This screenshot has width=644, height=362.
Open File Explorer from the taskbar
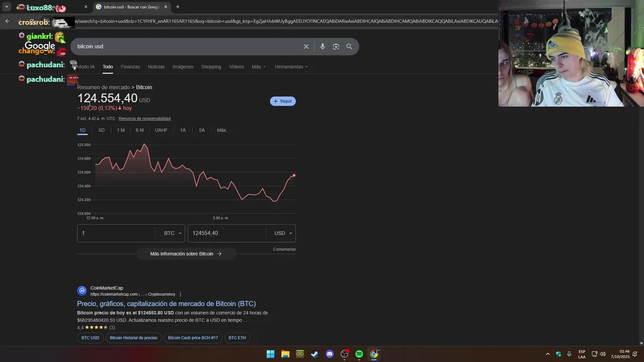(x=285, y=354)
